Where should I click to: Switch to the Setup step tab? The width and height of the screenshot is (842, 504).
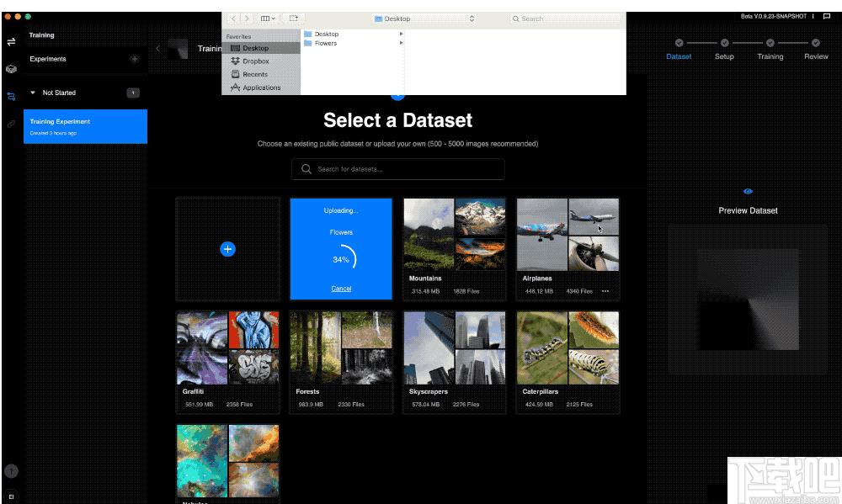pyautogui.click(x=724, y=56)
